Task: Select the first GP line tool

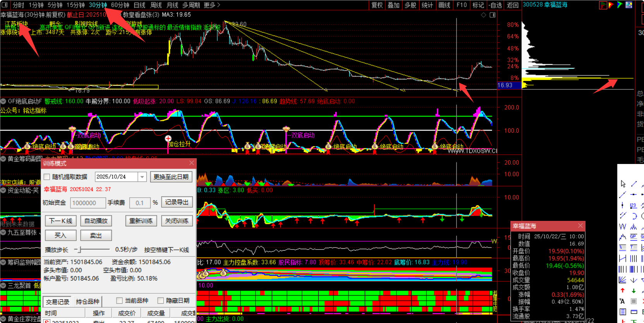Action: pos(634,237)
